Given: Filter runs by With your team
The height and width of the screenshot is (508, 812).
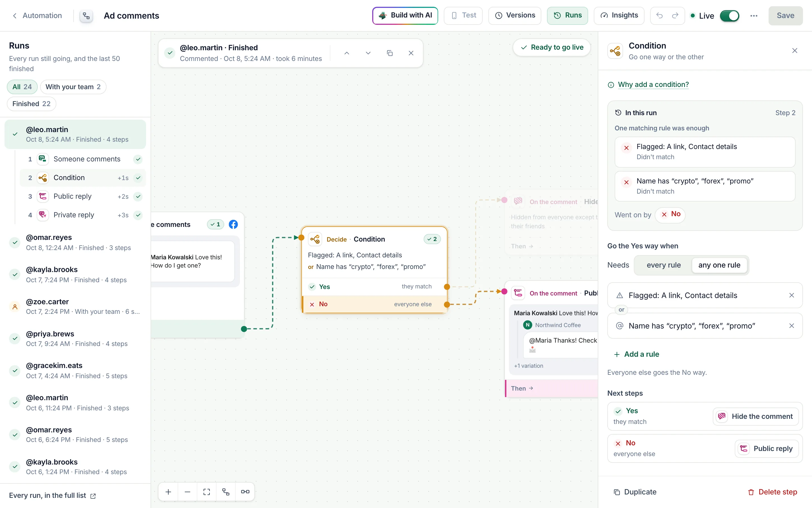Looking at the screenshot, I should pyautogui.click(x=73, y=87).
